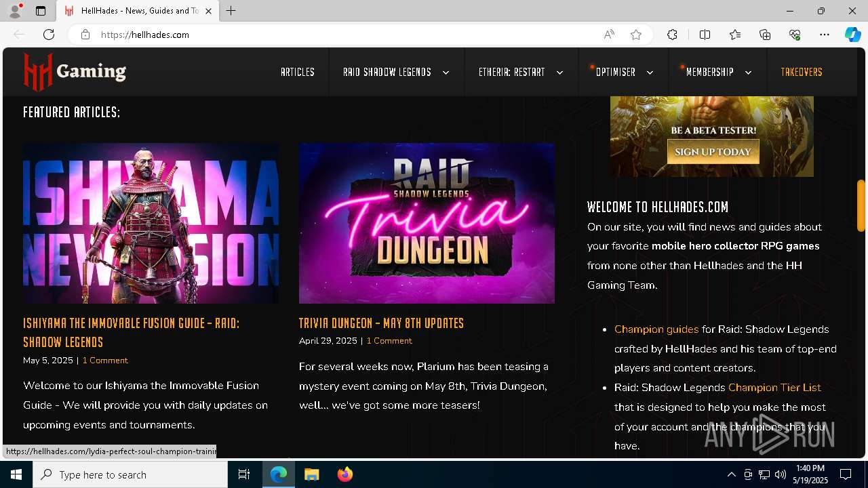Open the Extensions puzzle icon
The width and height of the screenshot is (868, 488).
[672, 35]
